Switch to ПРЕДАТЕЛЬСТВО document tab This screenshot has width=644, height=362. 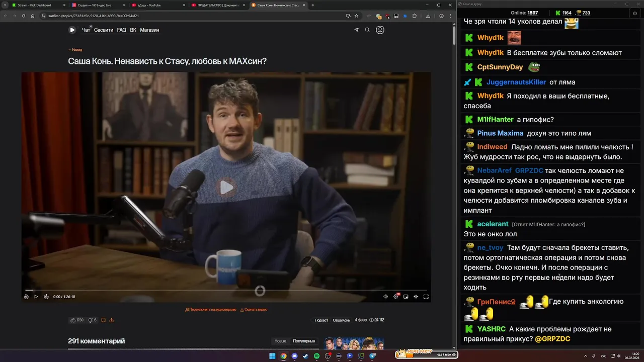[x=217, y=5]
